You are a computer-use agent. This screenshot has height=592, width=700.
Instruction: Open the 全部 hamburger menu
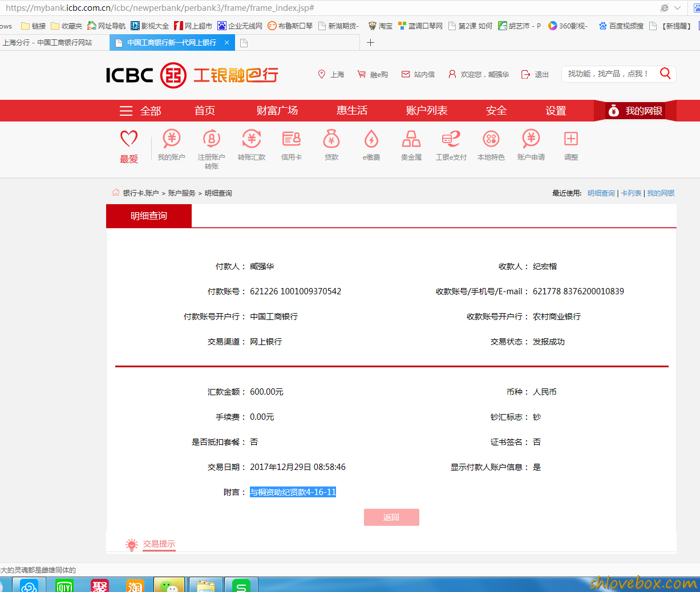(x=140, y=111)
